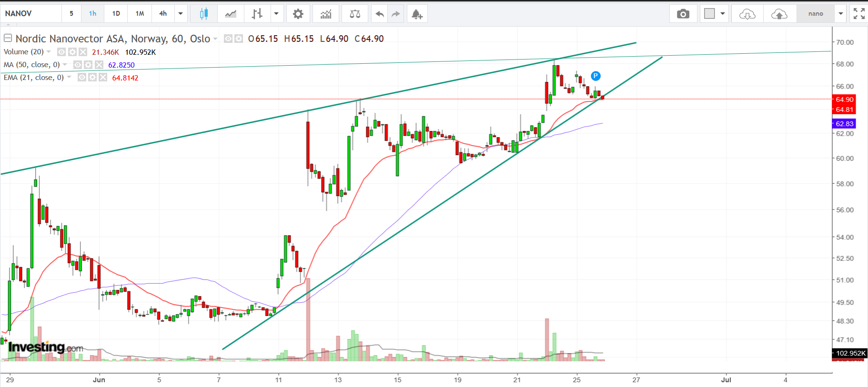Viewport: 868px width, 387px height.
Task: Expand Volume (20) dropdown arrow
Action: coord(49,52)
